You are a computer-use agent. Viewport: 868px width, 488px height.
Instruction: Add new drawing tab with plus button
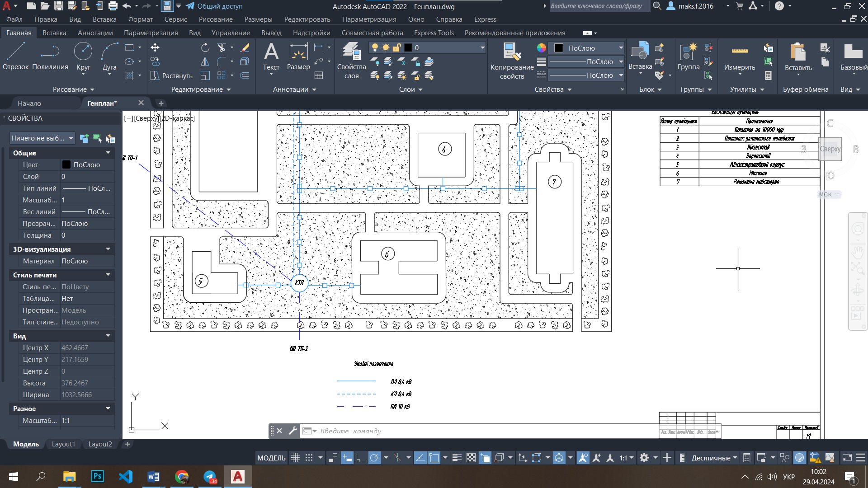[x=161, y=103]
